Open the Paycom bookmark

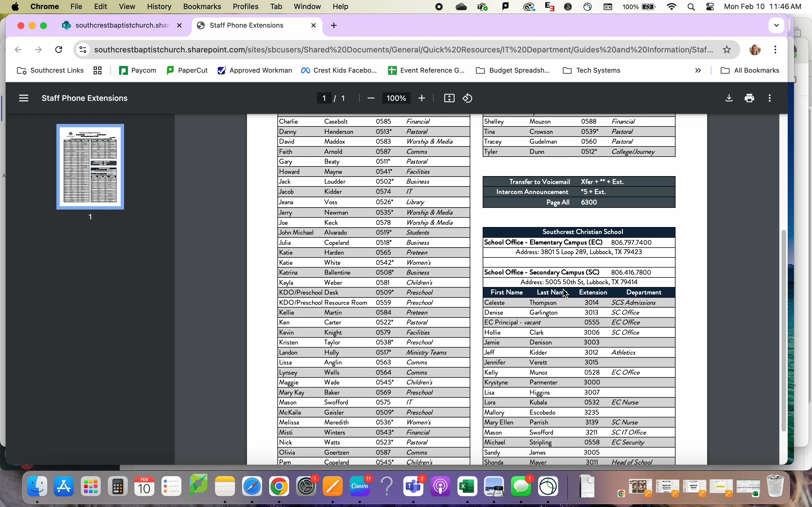(x=138, y=70)
